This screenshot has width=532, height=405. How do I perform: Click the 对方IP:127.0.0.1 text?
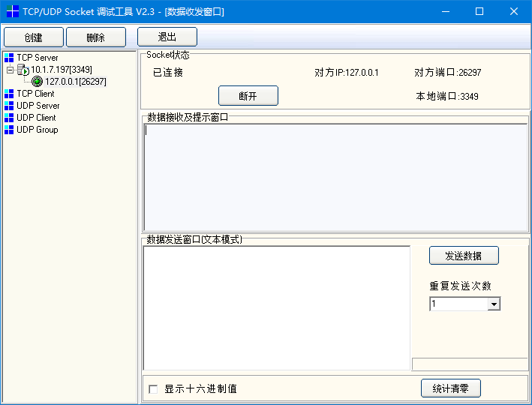coord(347,73)
